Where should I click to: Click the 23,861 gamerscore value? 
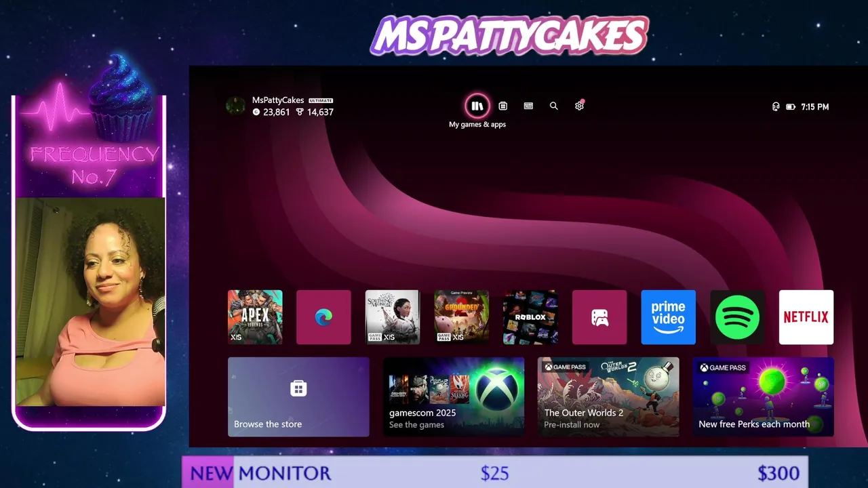(x=277, y=113)
